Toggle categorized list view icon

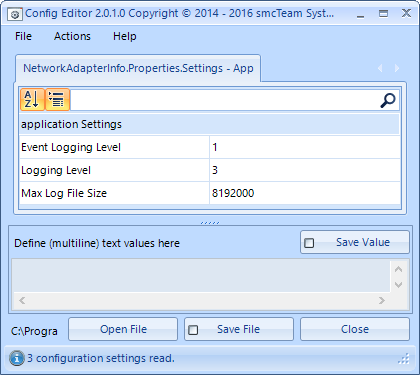coord(57,99)
